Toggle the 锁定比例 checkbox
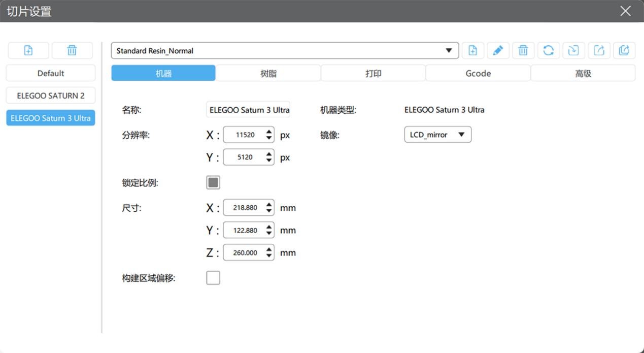Image resolution: width=644 pixels, height=353 pixels. pyautogui.click(x=213, y=183)
